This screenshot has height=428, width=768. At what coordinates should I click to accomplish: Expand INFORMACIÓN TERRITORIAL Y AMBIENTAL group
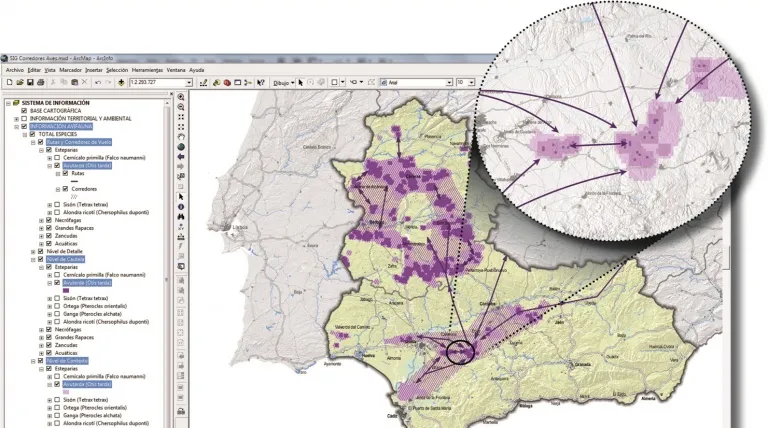coord(17,119)
